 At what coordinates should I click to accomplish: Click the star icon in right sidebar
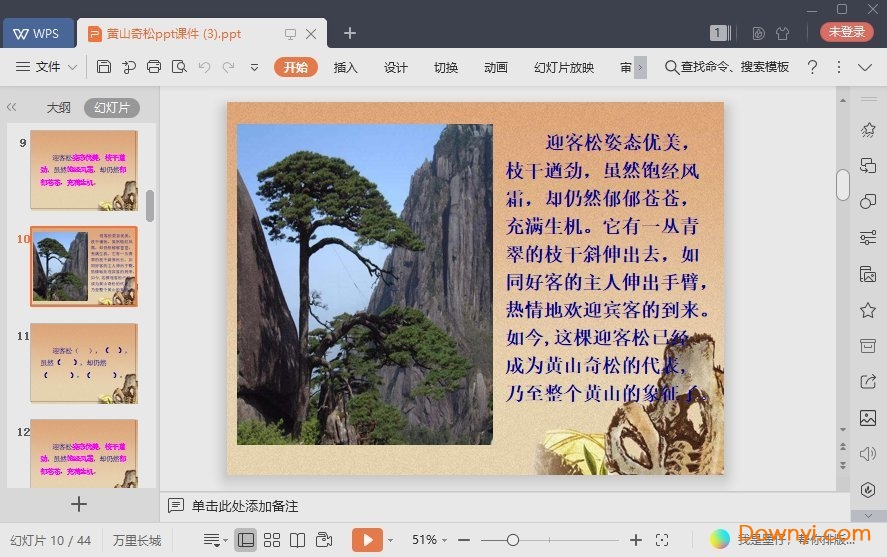point(867,311)
